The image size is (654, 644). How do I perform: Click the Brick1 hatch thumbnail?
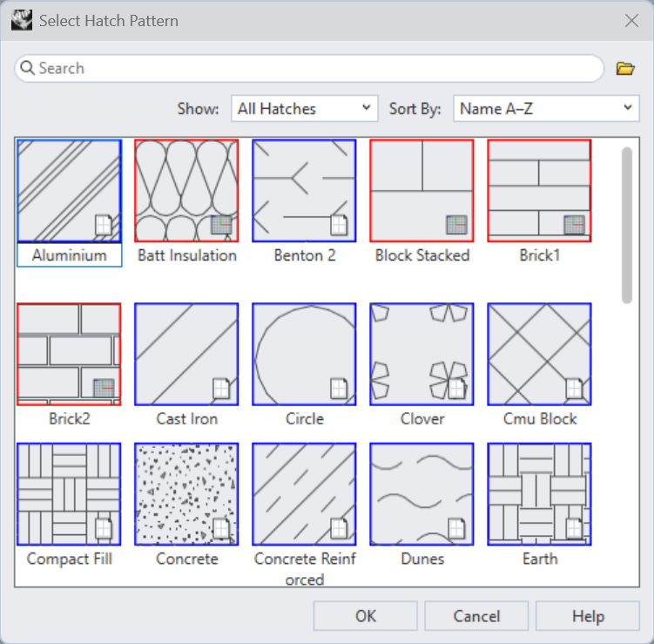pyautogui.click(x=539, y=191)
